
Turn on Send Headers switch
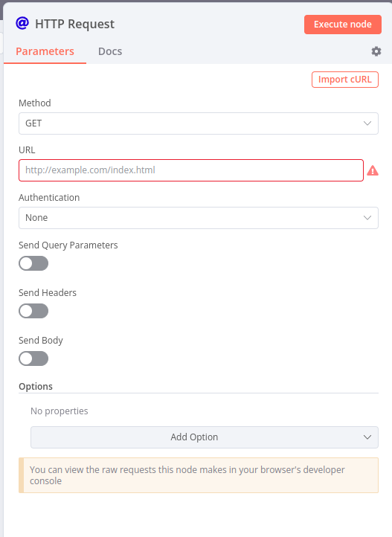pos(33,311)
